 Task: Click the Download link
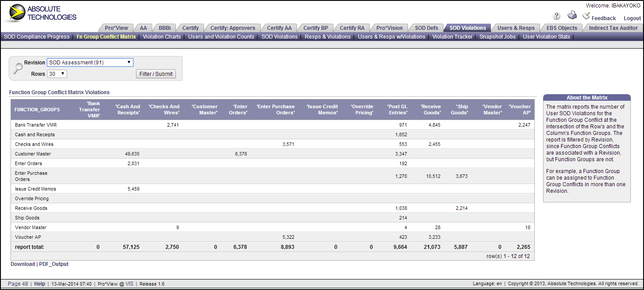(x=23, y=264)
